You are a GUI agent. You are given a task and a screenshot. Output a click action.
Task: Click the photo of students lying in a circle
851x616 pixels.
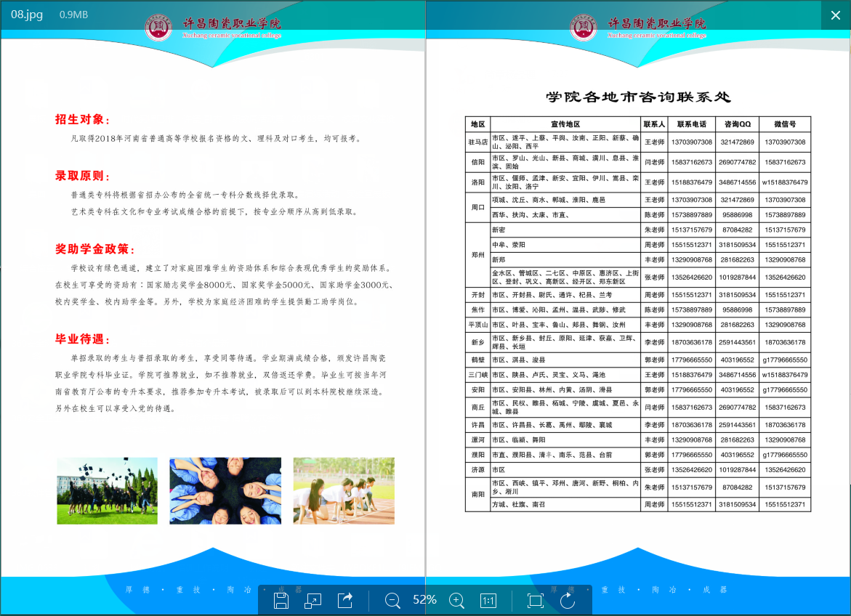[225, 490]
